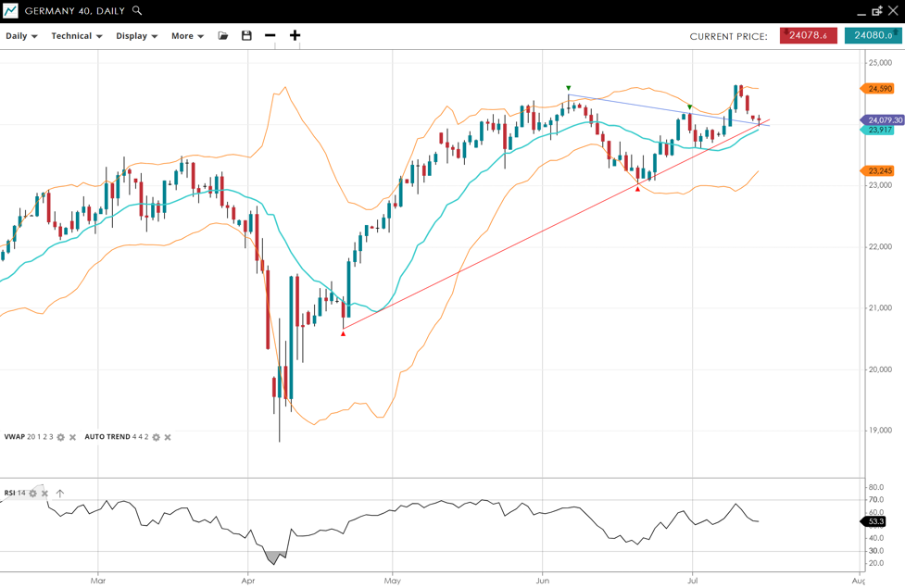Image resolution: width=905 pixels, height=588 pixels.
Task: Open the Display dropdown menu
Action: pyautogui.click(x=136, y=36)
